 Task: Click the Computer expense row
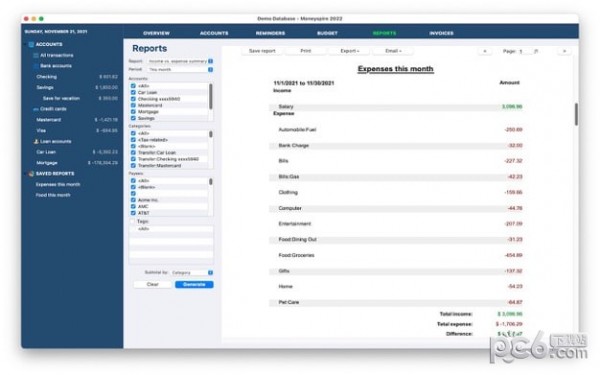coord(396,209)
